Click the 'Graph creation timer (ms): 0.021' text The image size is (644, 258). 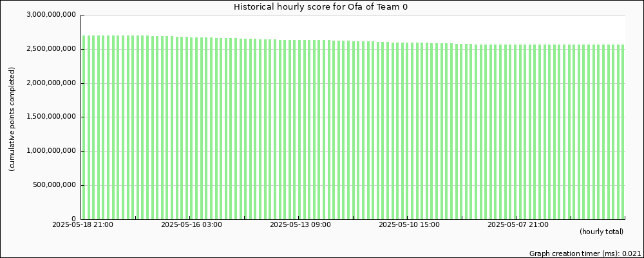click(585, 253)
